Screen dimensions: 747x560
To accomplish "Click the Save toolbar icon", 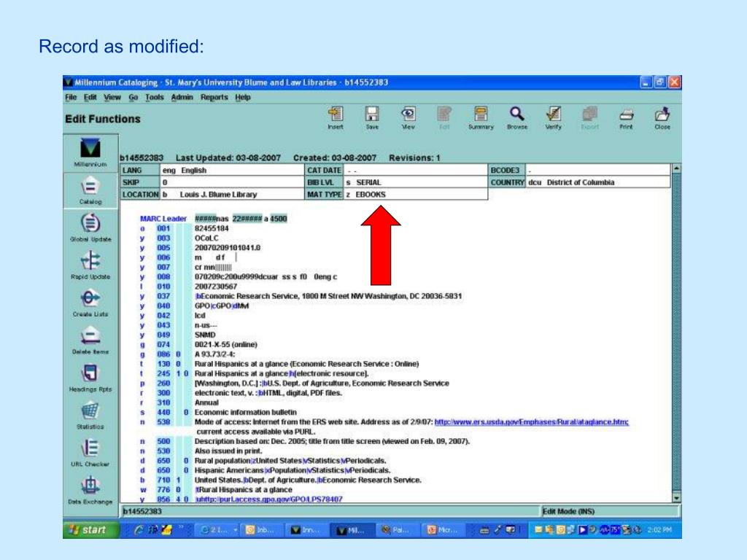I will tap(372, 117).
